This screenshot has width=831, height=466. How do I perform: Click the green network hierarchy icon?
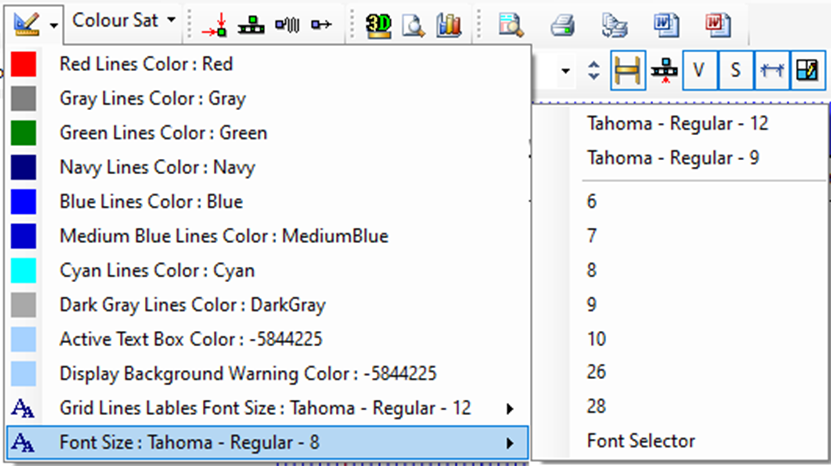251,24
